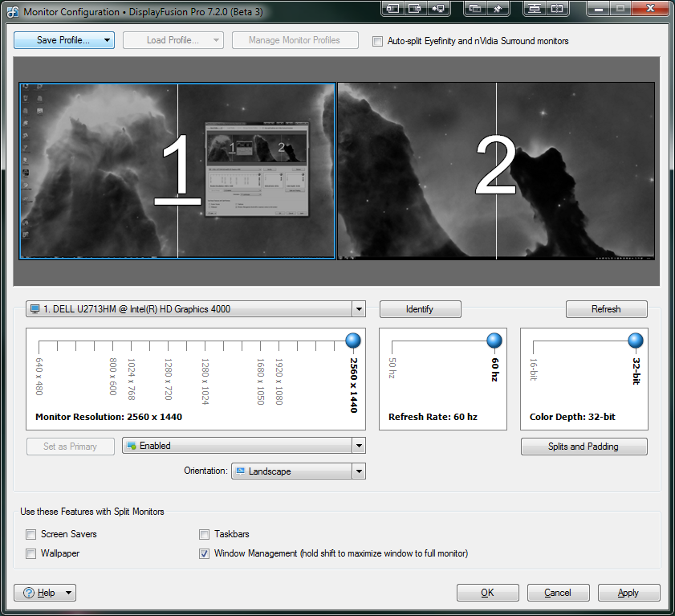Open the Enabled monitor state dropdown
This screenshot has width=675, height=616.
pyautogui.click(x=359, y=446)
